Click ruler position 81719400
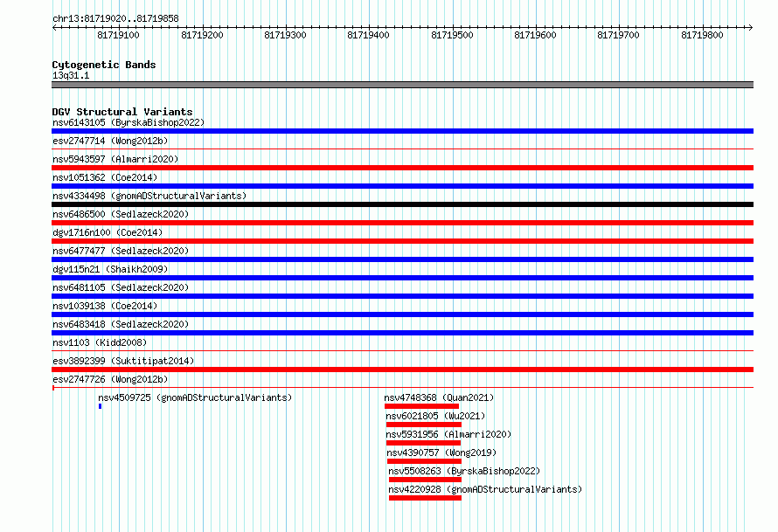The width and height of the screenshot is (778, 532). coord(368,35)
